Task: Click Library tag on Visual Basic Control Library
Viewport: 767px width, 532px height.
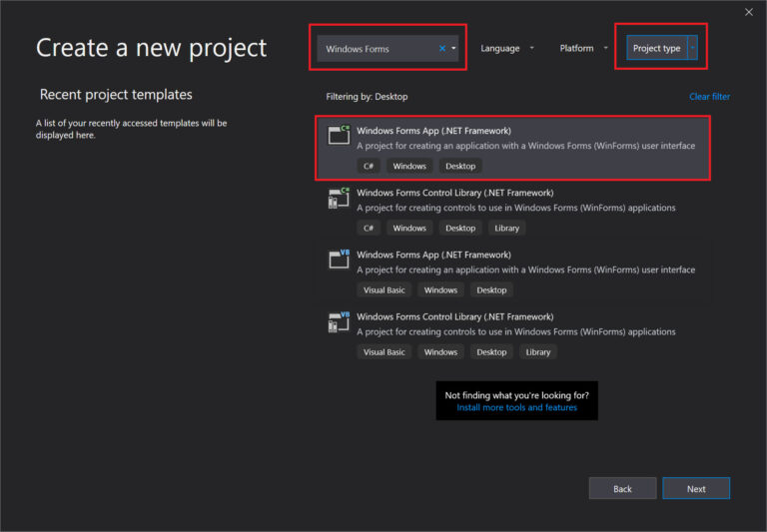Action: click(537, 352)
